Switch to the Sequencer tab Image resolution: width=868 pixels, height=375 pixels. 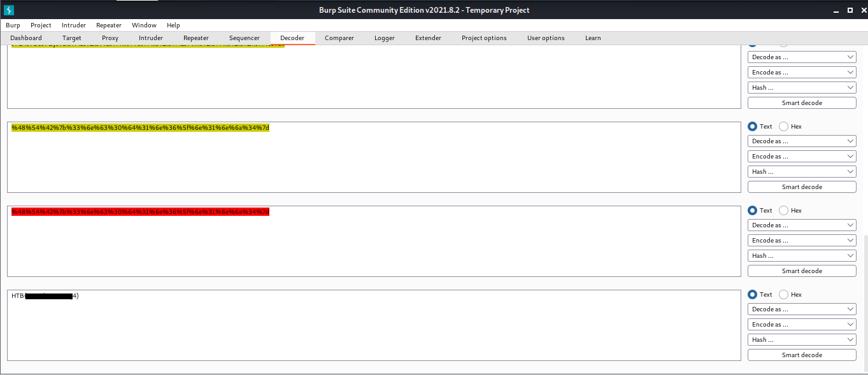point(245,38)
